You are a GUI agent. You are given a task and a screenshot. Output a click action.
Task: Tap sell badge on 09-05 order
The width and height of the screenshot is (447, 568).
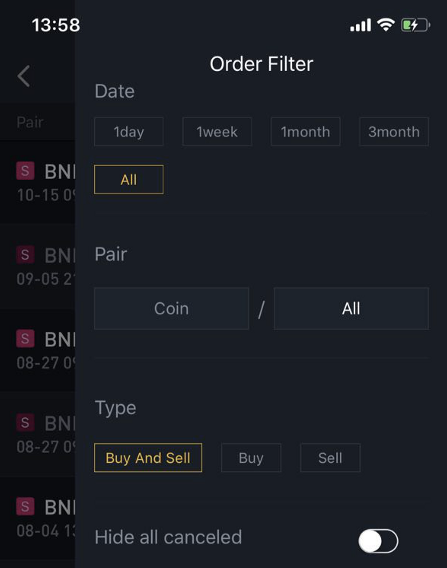25,255
